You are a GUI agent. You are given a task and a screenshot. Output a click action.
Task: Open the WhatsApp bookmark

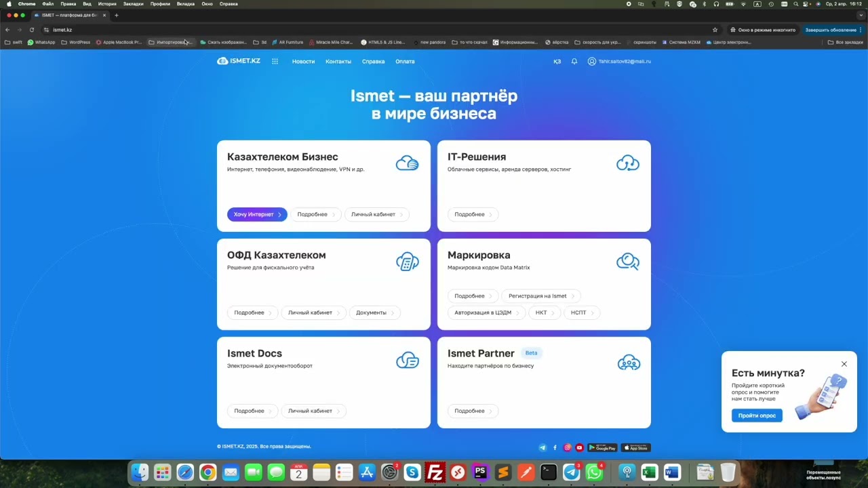coord(41,42)
